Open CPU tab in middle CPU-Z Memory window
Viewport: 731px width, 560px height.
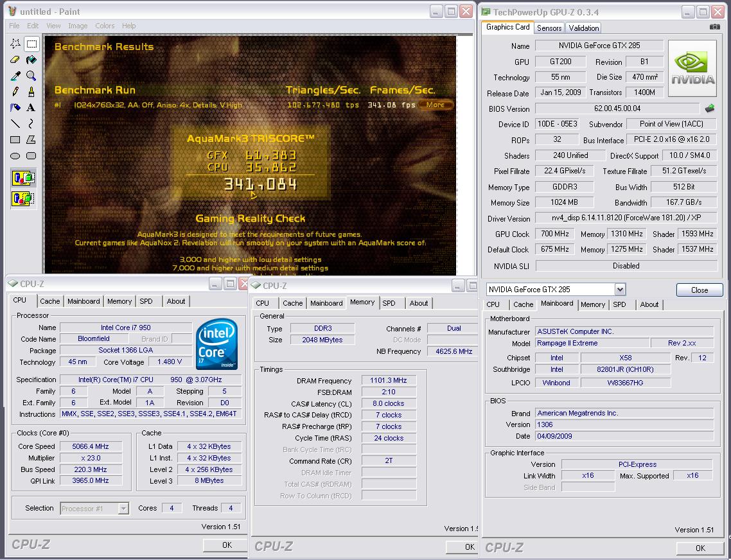(x=263, y=303)
